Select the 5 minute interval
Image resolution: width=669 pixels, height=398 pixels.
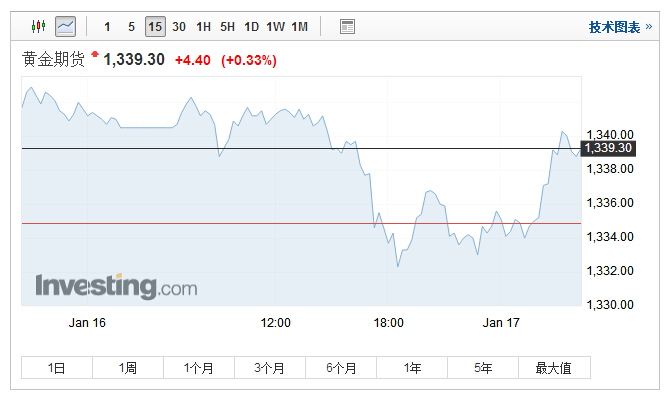click(131, 27)
